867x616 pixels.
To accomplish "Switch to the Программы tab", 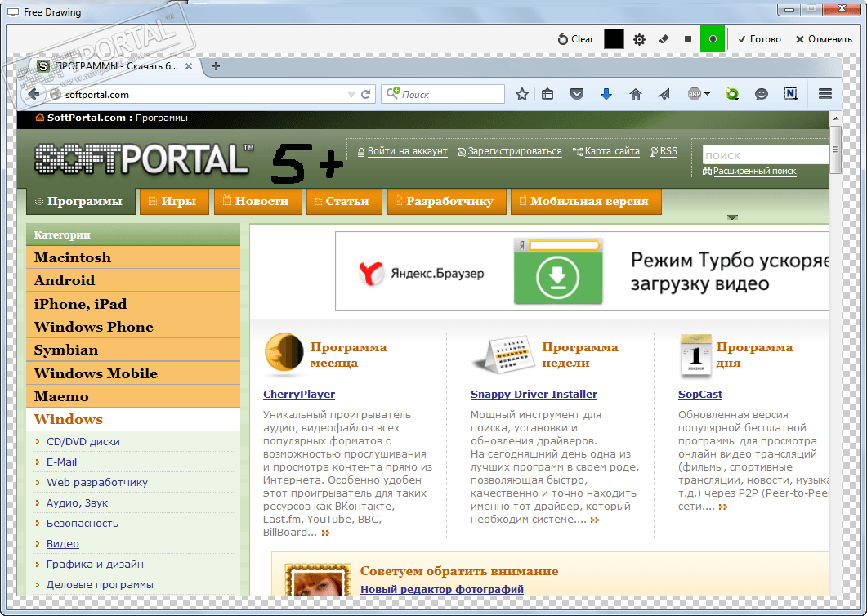I will (x=81, y=201).
